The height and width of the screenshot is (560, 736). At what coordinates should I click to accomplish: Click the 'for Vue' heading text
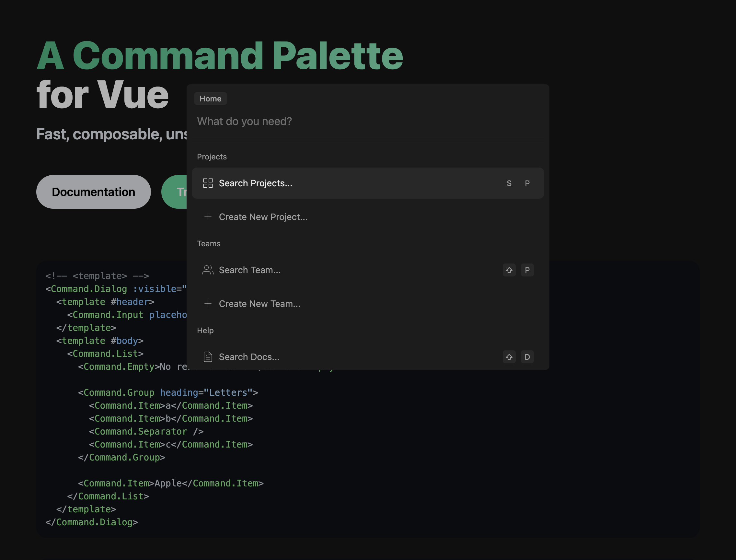(103, 95)
